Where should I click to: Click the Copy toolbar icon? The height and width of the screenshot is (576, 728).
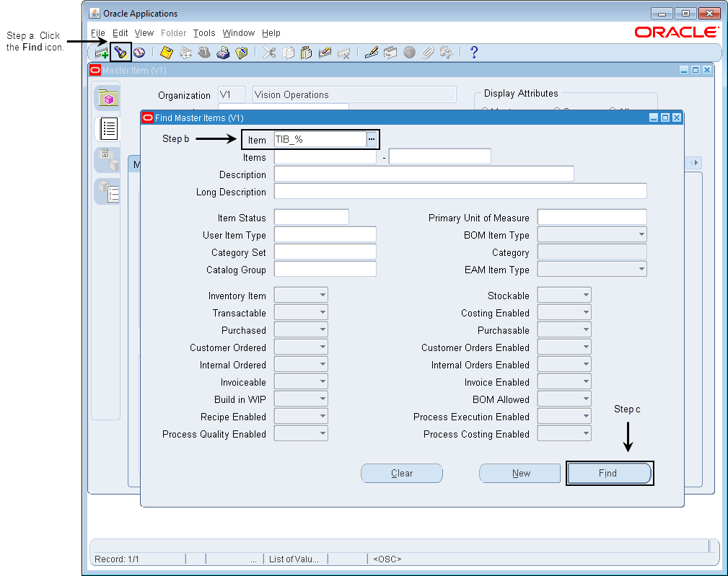click(288, 53)
